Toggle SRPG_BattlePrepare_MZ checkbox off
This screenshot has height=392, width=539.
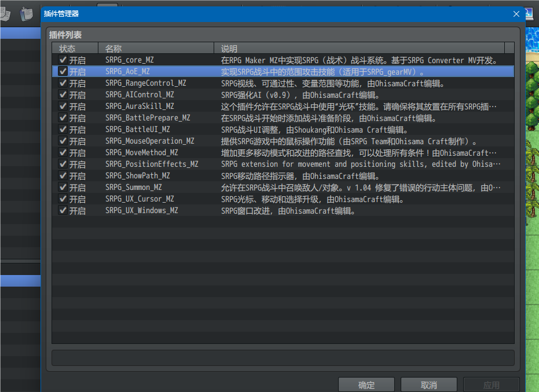click(63, 118)
